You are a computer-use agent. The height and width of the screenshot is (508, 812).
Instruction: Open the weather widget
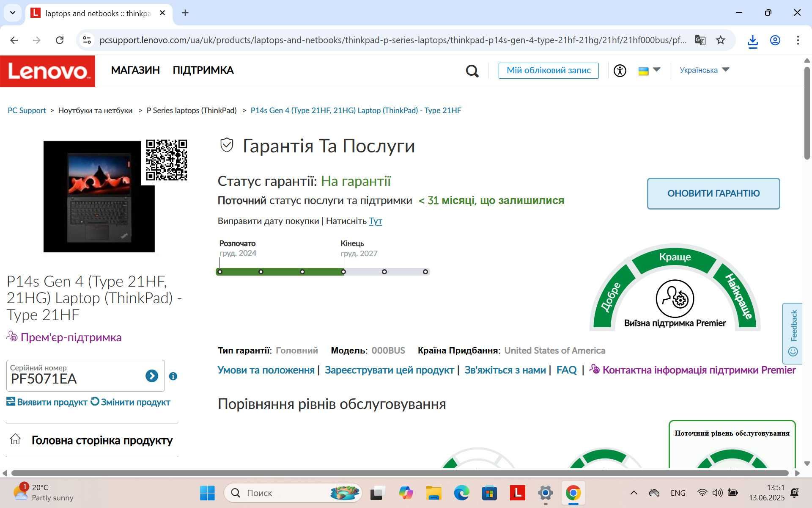coord(43,492)
